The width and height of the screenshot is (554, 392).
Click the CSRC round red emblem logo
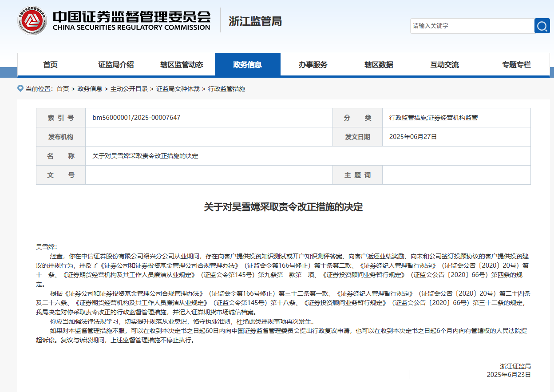tap(32, 20)
